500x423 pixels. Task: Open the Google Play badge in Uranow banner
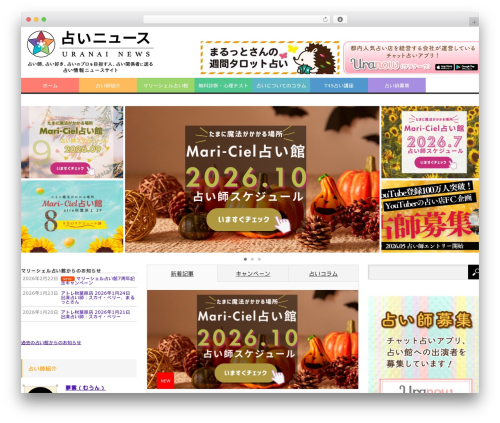(x=466, y=67)
